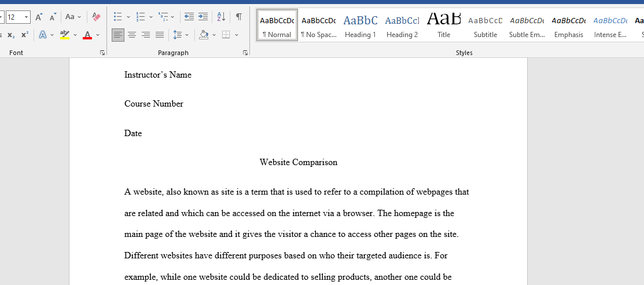Apply Heading 2 style
The height and width of the screenshot is (285, 644).
click(402, 25)
